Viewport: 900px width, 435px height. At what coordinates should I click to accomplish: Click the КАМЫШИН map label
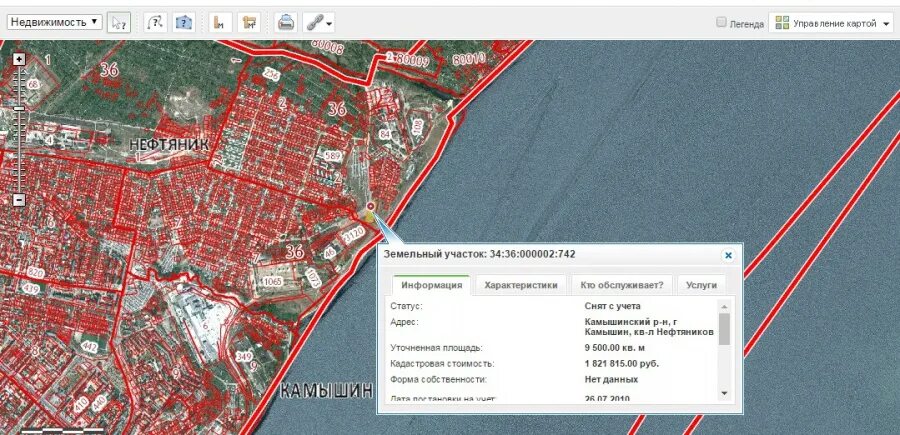pyautogui.click(x=327, y=392)
